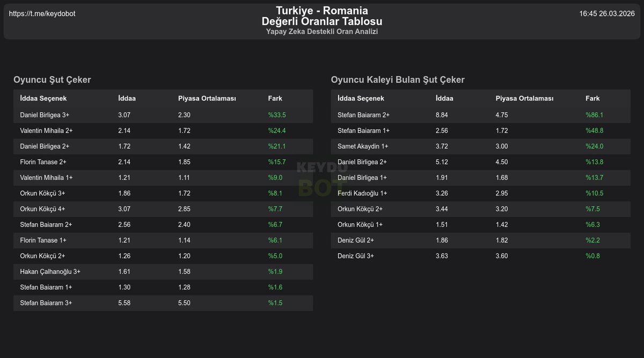Click 'Stefan Baiaram 2+' in Oyuncu Şut Çeker

(x=46, y=224)
